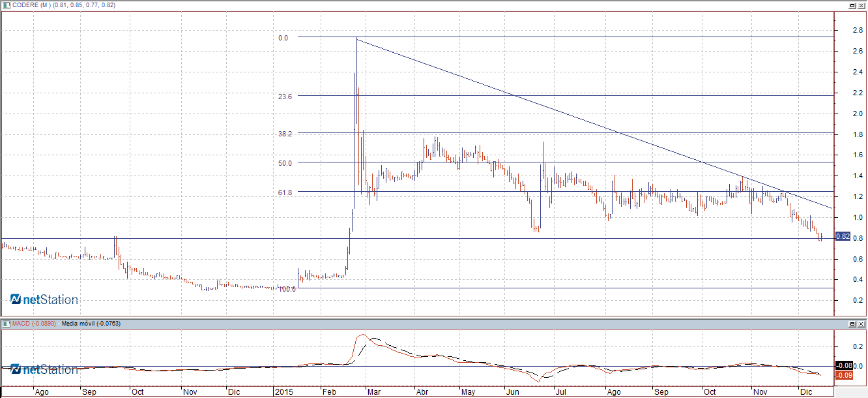Select the 50.0 Fibonacci level label
Image resolution: width=868 pixels, height=398 pixels.
point(285,162)
